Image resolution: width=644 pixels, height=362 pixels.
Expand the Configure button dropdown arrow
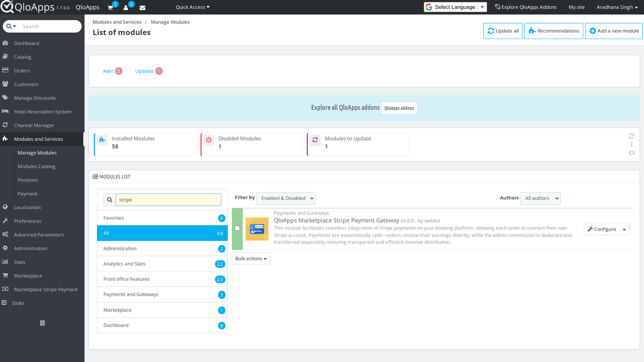click(624, 229)
